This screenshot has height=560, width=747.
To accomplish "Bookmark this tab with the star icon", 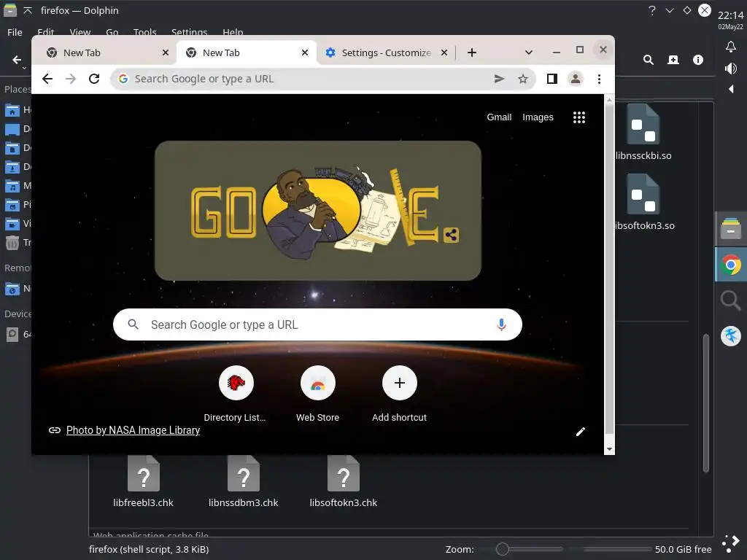I will click(522, 79).
